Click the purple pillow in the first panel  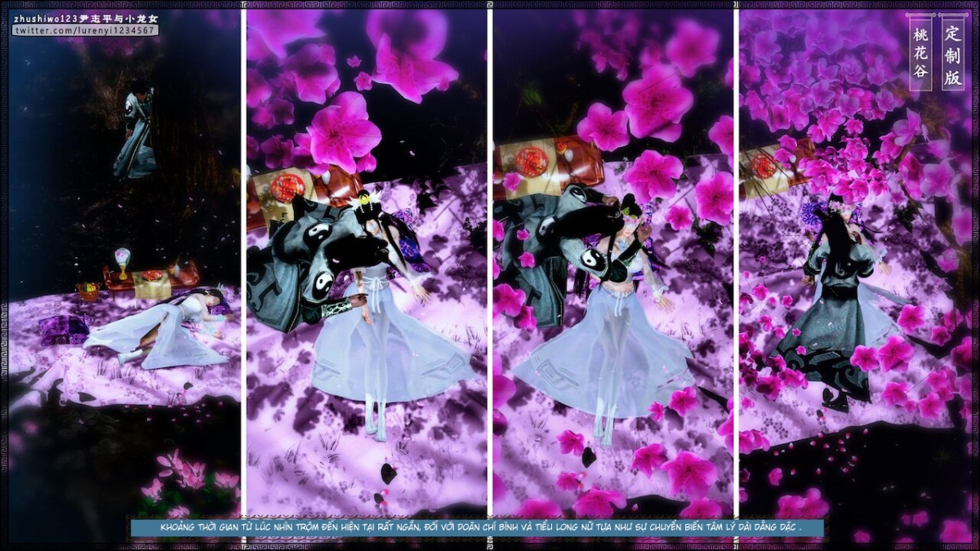tap(64, 329)
